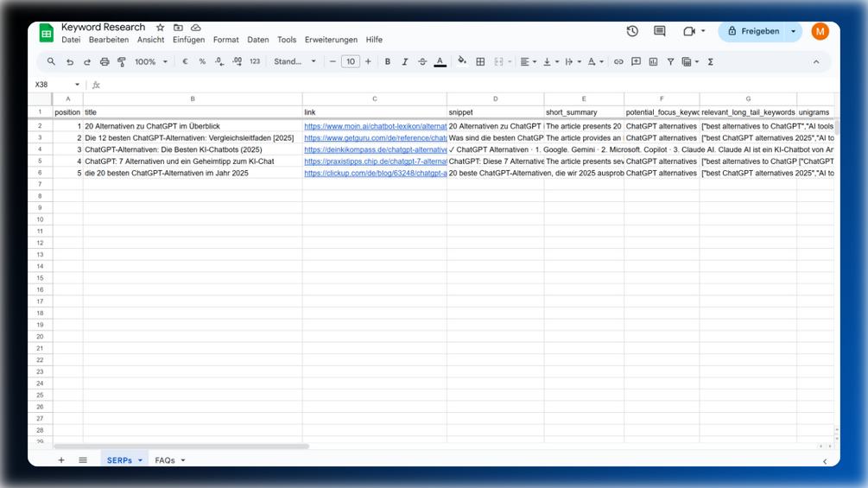868x488 pixels.
Task: Open more number formats (123)
Action: pyautogui.click(x=255, y=62)
